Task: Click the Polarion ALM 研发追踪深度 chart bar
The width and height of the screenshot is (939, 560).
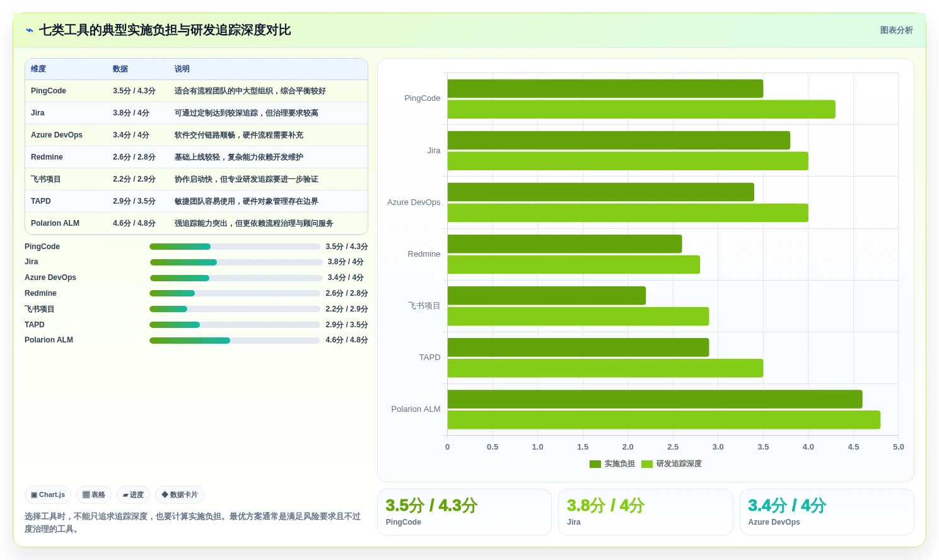Action: coord(664,420)
